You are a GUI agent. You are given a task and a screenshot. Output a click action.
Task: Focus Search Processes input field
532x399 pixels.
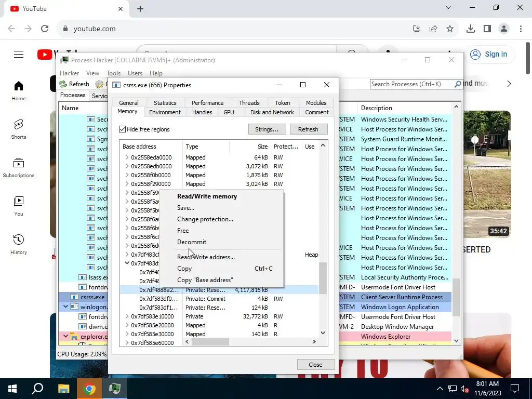coord(412,84)
